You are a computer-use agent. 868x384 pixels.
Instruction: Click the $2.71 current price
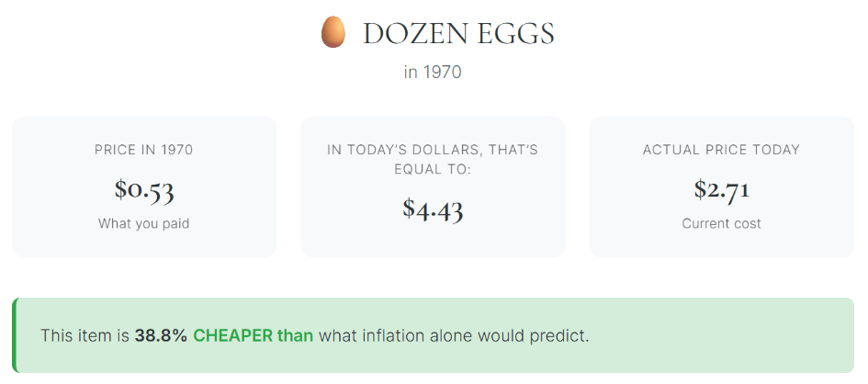coord(722,189)
